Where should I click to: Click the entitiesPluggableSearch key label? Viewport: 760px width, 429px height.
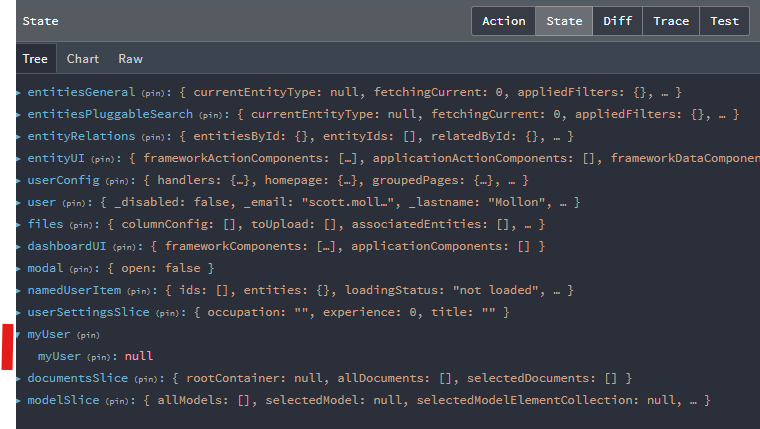[x=110, y=114]
